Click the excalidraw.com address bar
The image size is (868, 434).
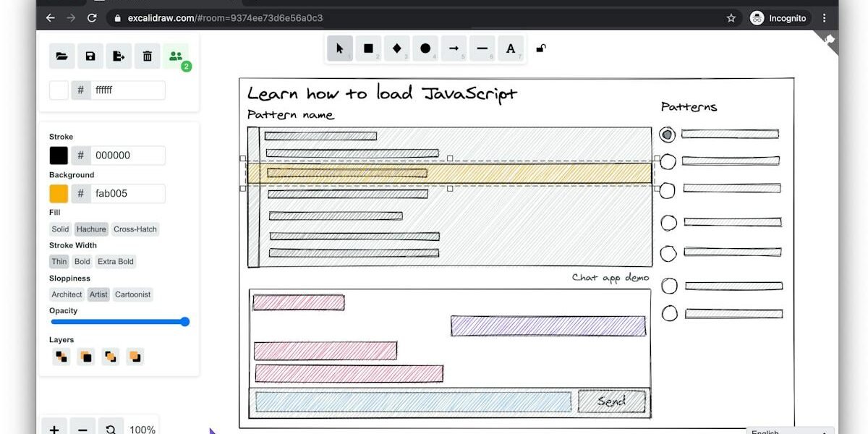point(423,18)
